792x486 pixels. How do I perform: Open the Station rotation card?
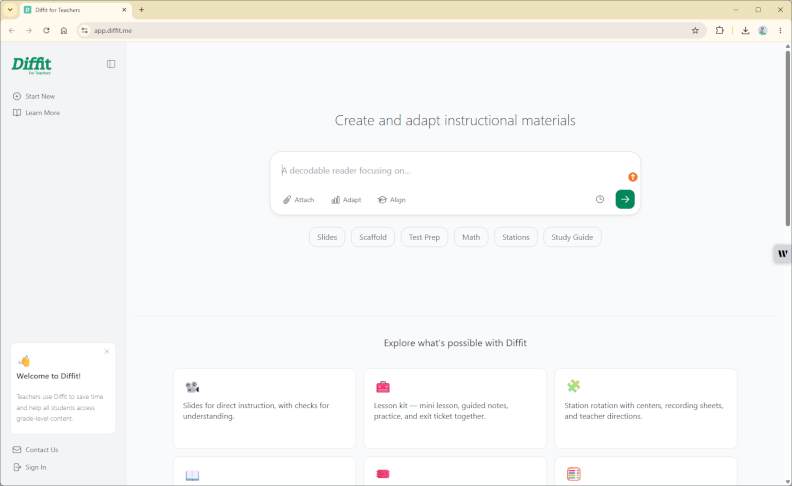coord(646,408)
